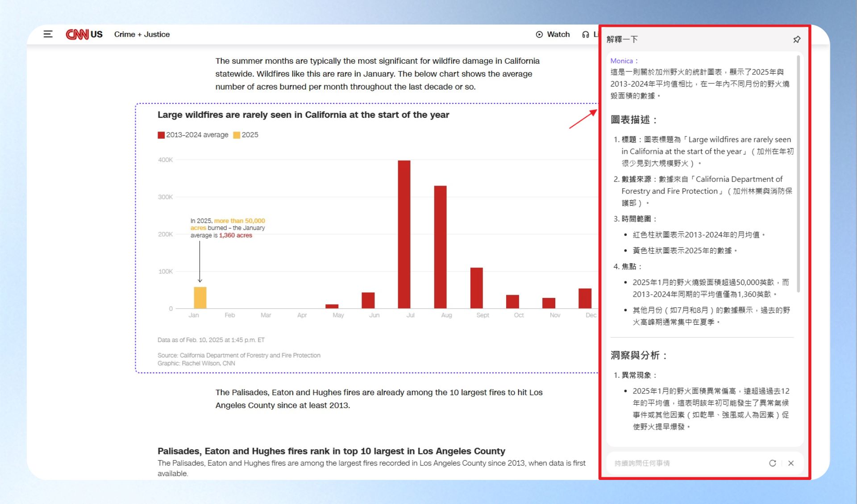Click the July bar in chart

point(404,234)
